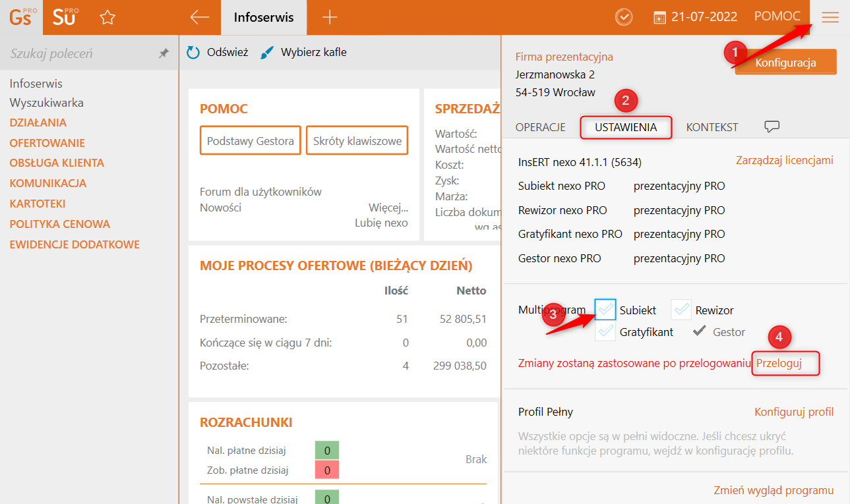
Task: Click green Nal. powstałe dzisiaj value
Action: pyautogui.click(x=327, y=499)
